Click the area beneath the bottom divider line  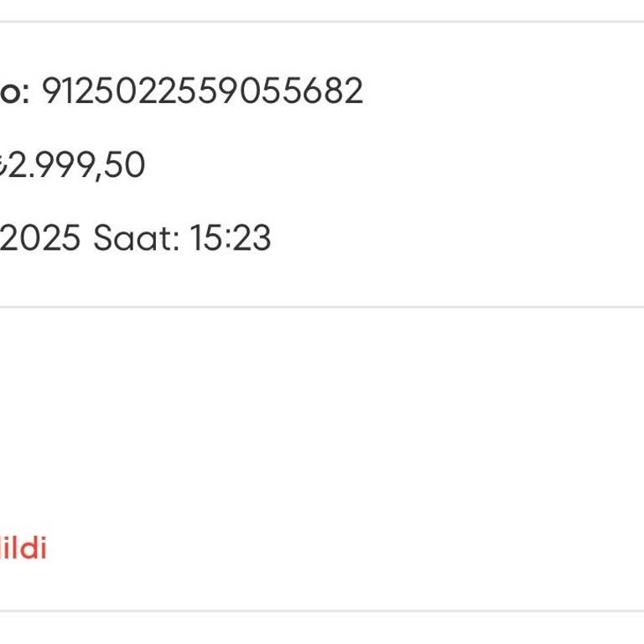(x=322, y=629)
